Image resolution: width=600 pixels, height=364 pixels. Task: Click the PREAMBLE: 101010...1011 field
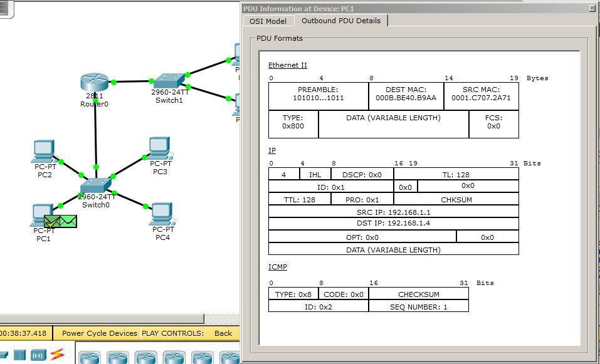[318, 96]
